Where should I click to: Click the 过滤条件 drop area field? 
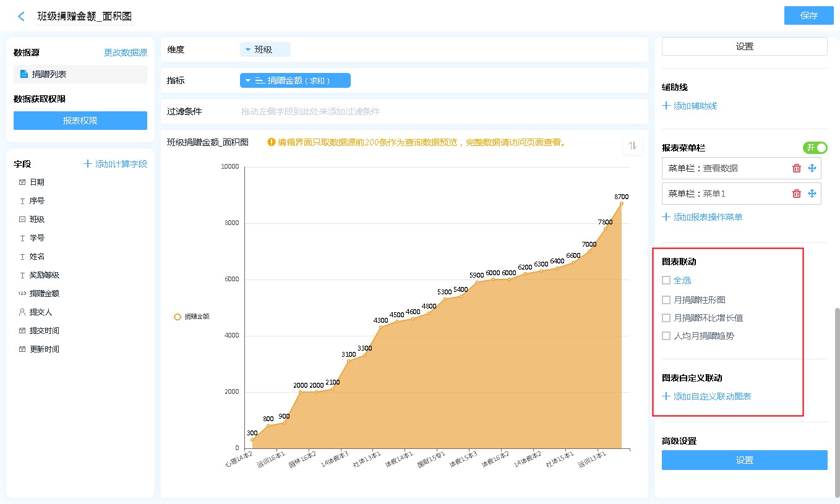tap(402, 112)
